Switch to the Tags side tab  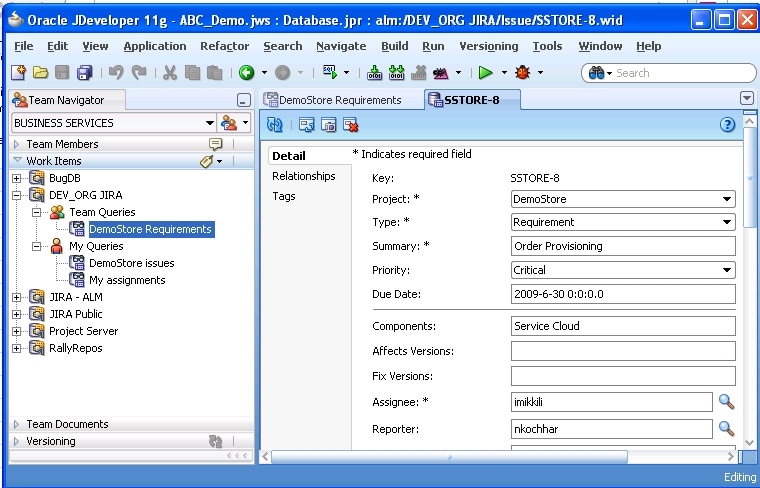[284, 196]
